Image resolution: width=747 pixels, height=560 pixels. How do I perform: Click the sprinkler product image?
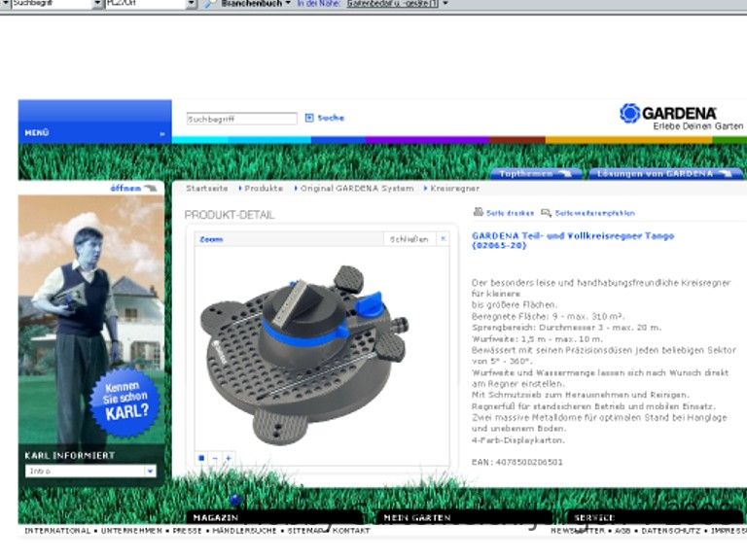[x=304, y=355]
